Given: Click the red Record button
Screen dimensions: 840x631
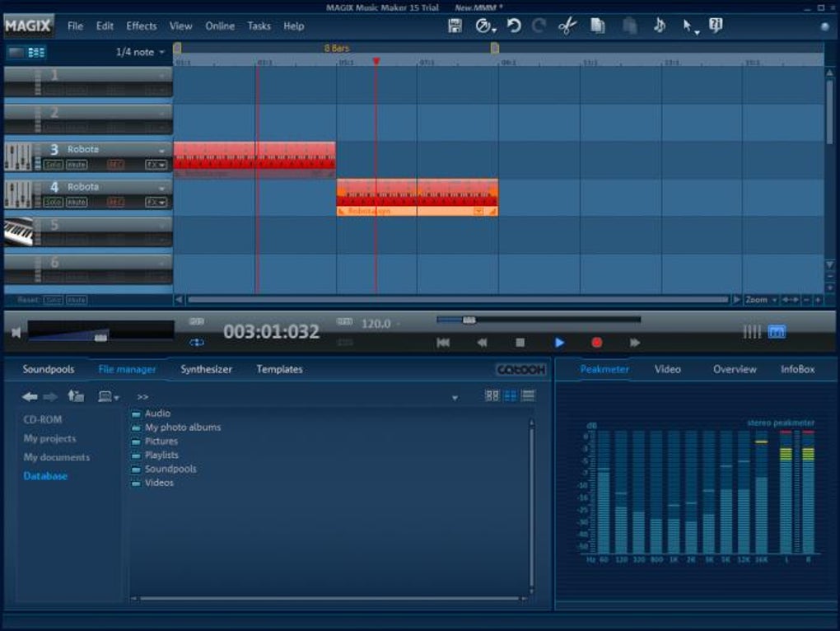Looking at the screenshot, I should (597, 343).
